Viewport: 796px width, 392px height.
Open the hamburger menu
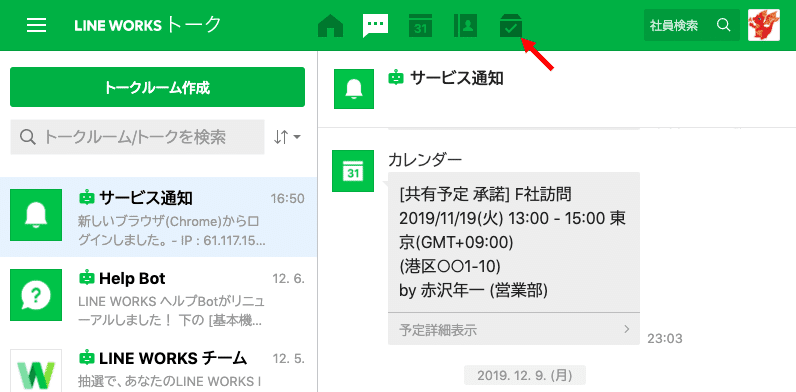pos(37,25)
